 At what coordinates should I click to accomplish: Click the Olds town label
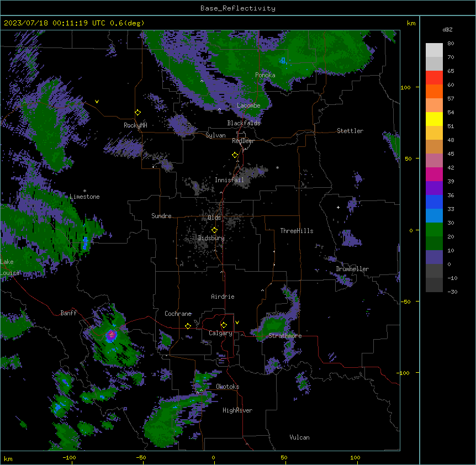214,218
